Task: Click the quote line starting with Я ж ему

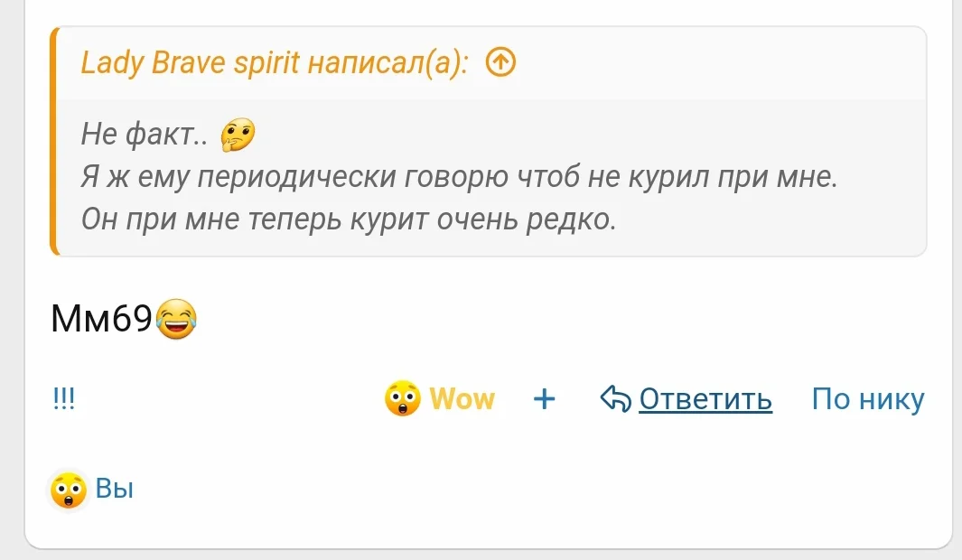Action: click(x=459, y=177)
